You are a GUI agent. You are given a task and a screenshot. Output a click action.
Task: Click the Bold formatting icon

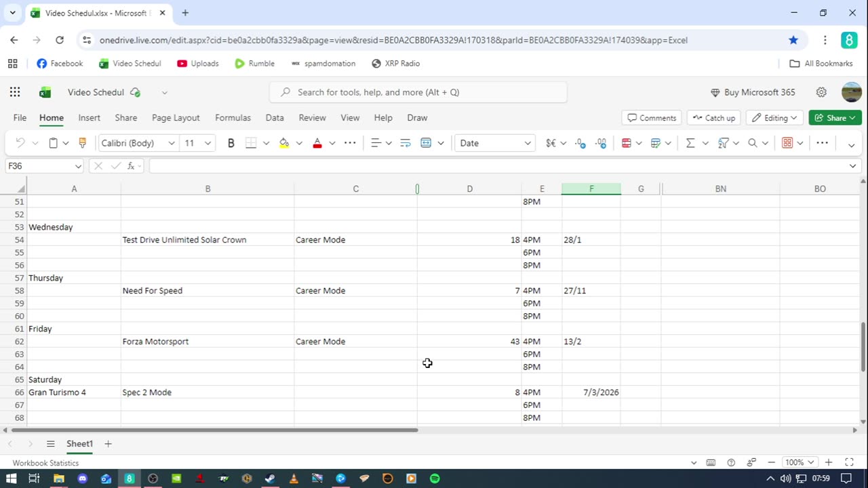click(x=231, y=143)
